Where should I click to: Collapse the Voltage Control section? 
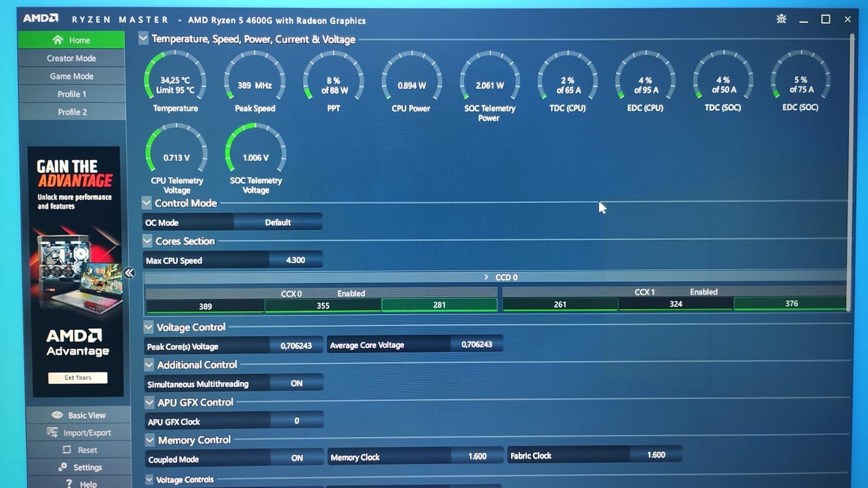coord(148,327)
